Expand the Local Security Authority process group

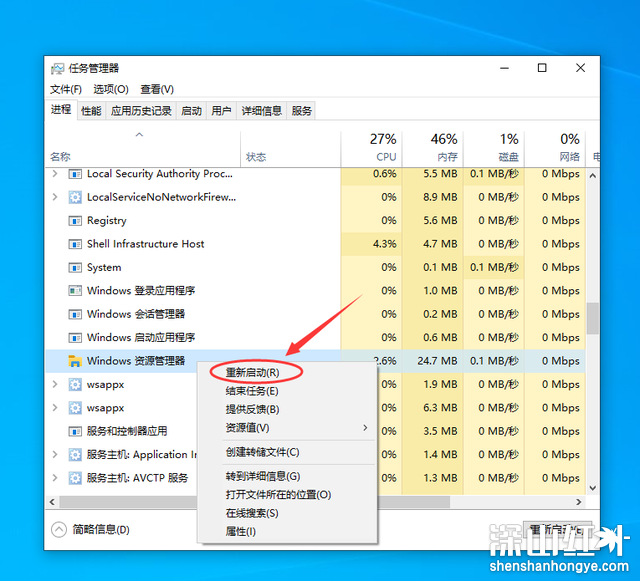coord(55,174)
